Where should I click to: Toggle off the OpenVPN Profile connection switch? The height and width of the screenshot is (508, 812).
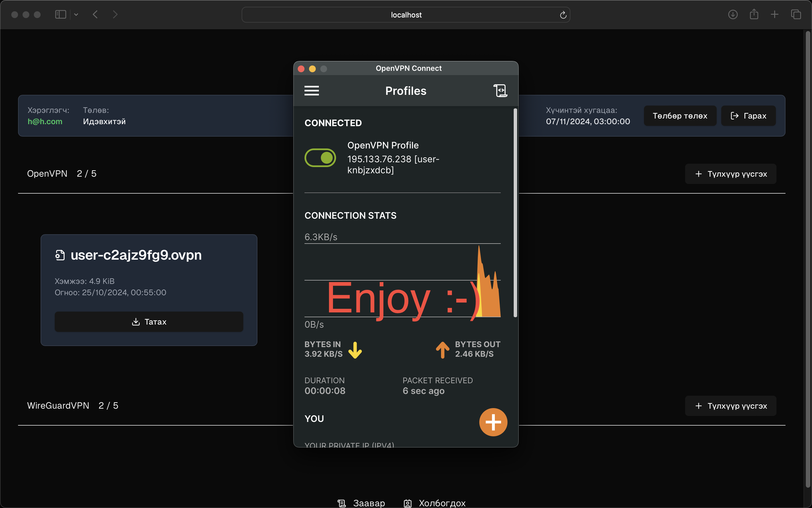320,157
